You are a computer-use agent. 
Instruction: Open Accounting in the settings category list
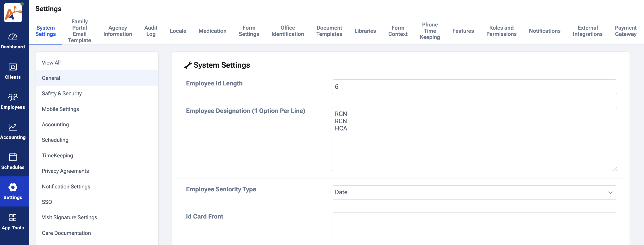tap(97, 124)
